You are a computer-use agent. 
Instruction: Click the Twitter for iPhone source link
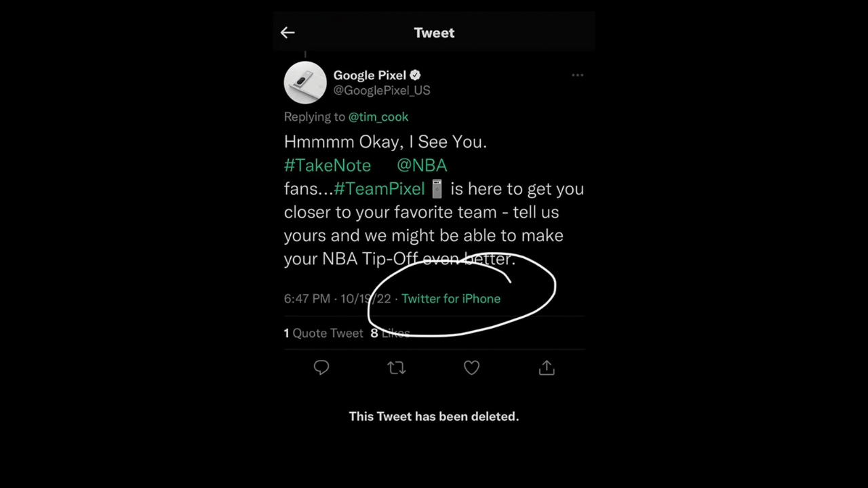pyautogui.click(x=451, y=298)
